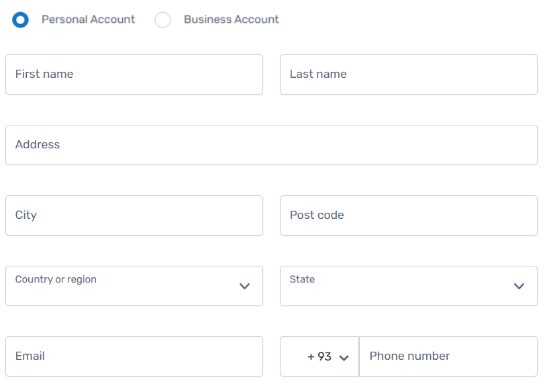
Task: Focus the Email input field
Action: (x=134, y=356)
